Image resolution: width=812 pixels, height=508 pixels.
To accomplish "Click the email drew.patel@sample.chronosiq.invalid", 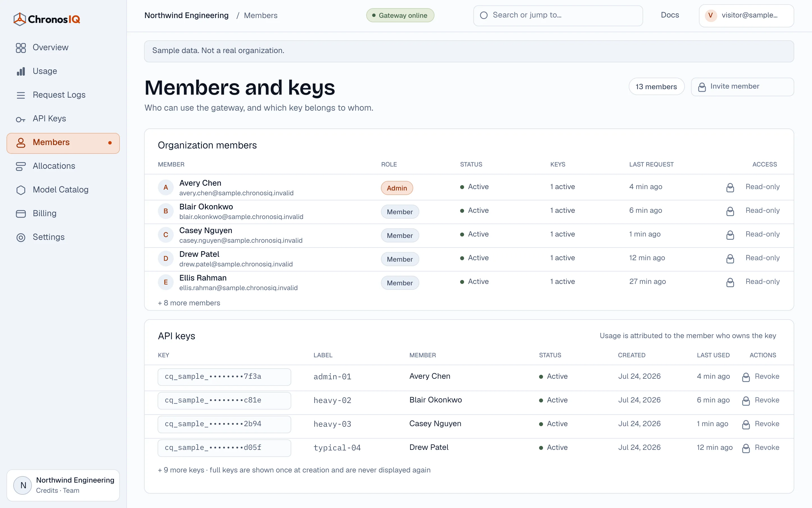I will [x=236, y=264].
